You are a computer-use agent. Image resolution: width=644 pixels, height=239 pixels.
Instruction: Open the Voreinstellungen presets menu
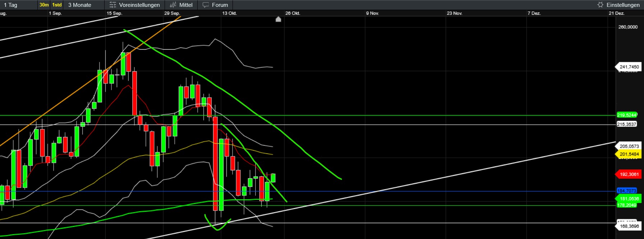click(x=135, y=5)
